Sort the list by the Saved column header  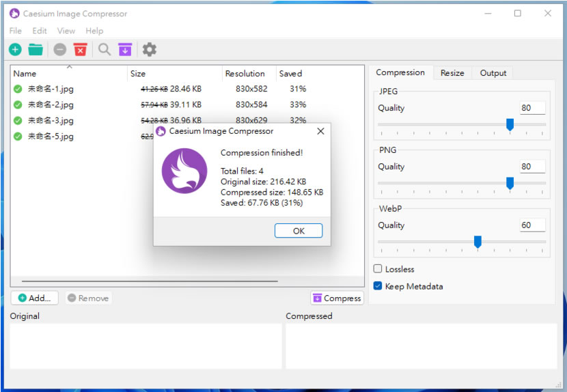[x=290, y=74]
